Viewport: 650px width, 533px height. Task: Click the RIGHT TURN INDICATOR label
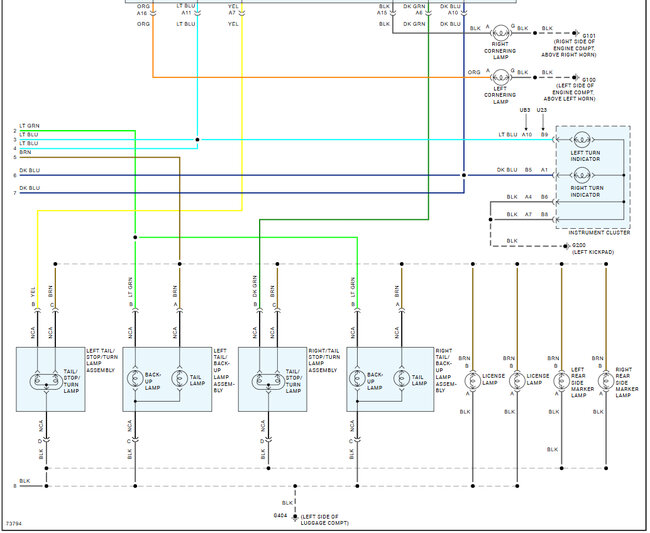[587, 191]
